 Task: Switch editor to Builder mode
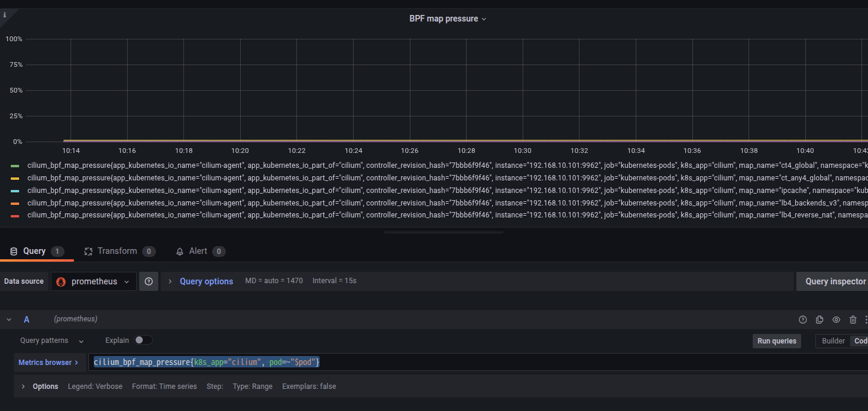click(x=833, y=341)
